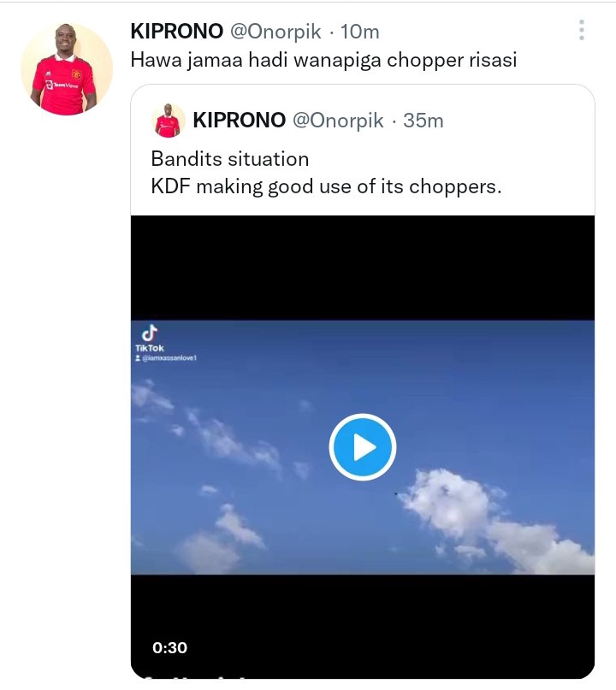The width and height of the screenshot is (616, 690).
Task: Click the small avatar in quoted tweet
Action: click(x=168, y=121)
